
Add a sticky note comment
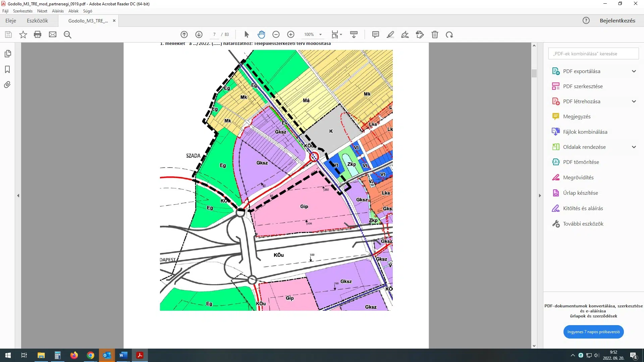[x=376, y=35]
